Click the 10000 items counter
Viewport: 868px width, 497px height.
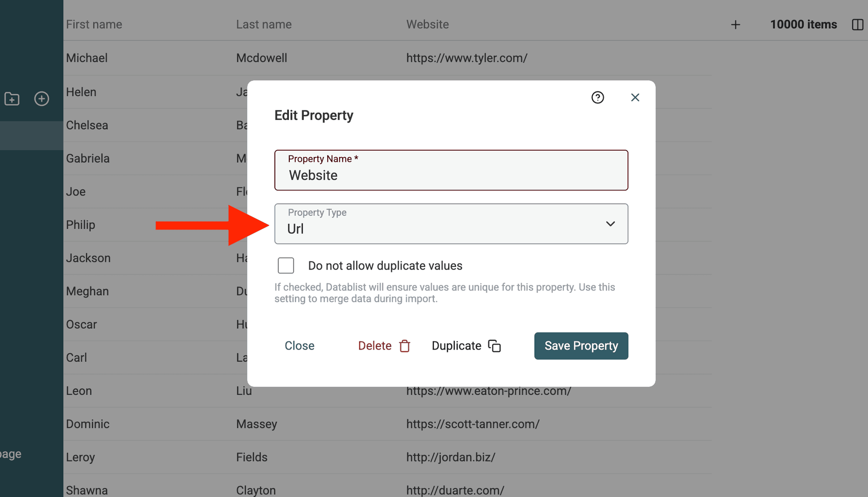point(803,24)
